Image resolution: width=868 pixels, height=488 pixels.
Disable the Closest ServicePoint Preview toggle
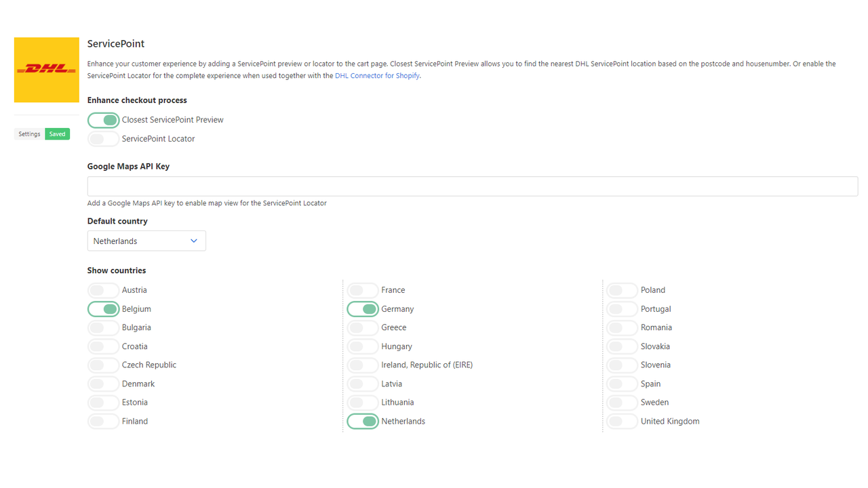click(103, 120)
